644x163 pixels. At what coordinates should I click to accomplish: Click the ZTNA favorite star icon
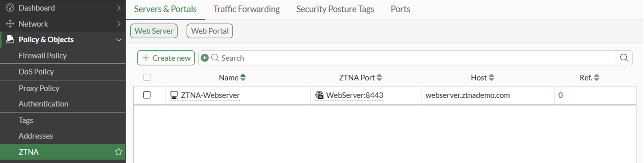tap(118, 152)
